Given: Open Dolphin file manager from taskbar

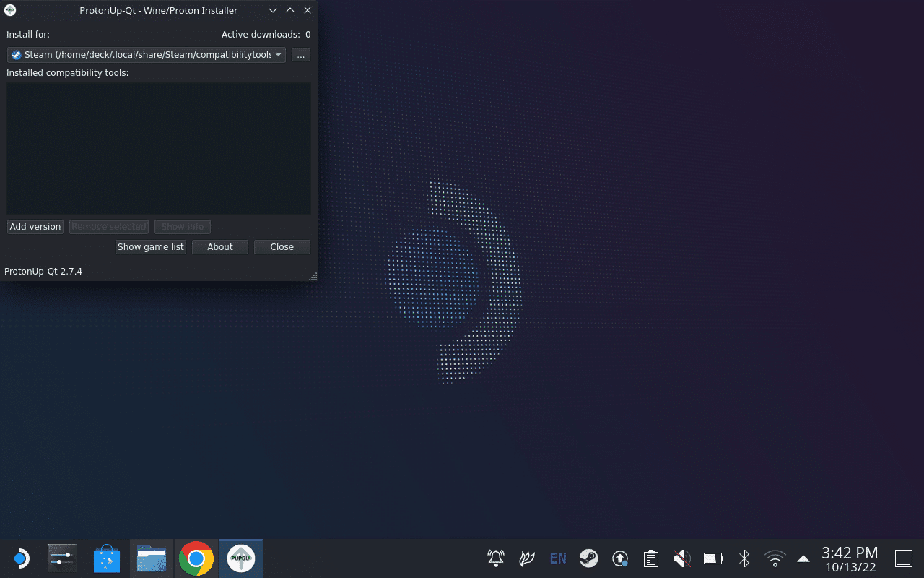Looking at the screenshot, I should click(152, 558).
